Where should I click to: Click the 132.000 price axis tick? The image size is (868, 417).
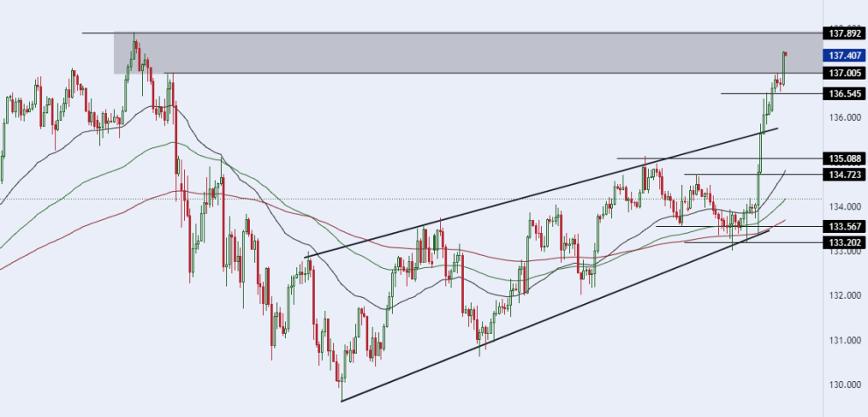pos(844,295)
